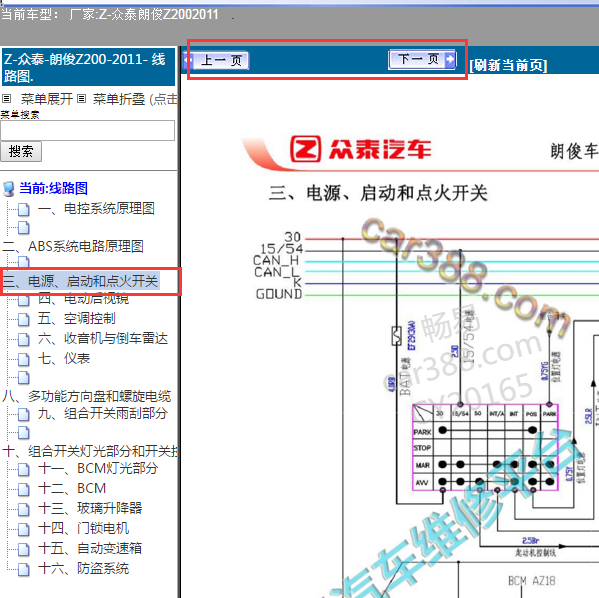The image size is (599, 598).
Task: Open 十二、BCM tree item
Action: pyautogui.click(x=72, y=488)
